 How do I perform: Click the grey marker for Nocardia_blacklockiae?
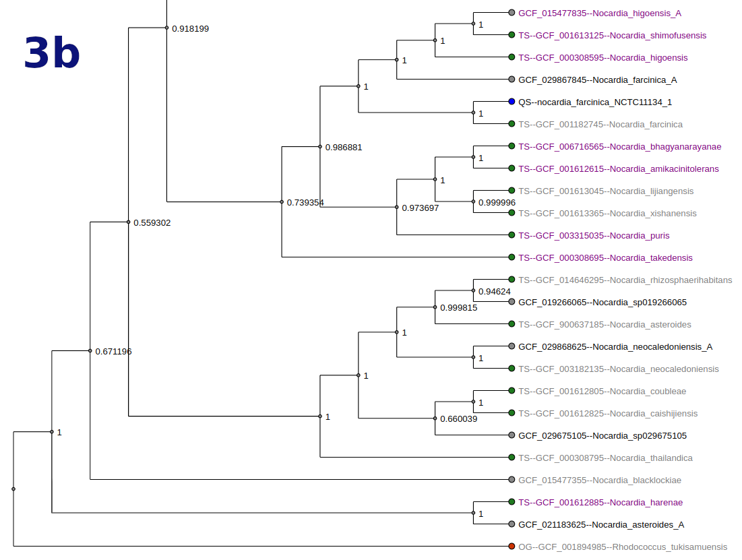coord(512,480)
